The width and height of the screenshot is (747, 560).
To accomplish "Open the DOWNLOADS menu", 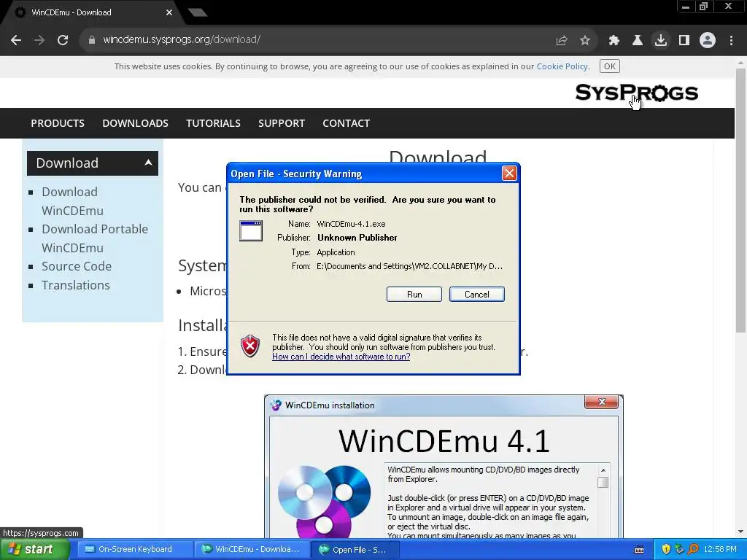I will 135,123.
